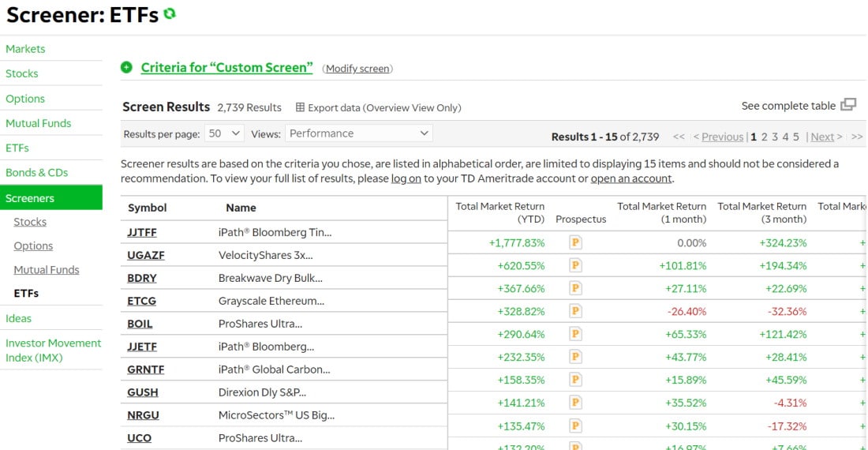Open the Options screener sub-item

33,246
